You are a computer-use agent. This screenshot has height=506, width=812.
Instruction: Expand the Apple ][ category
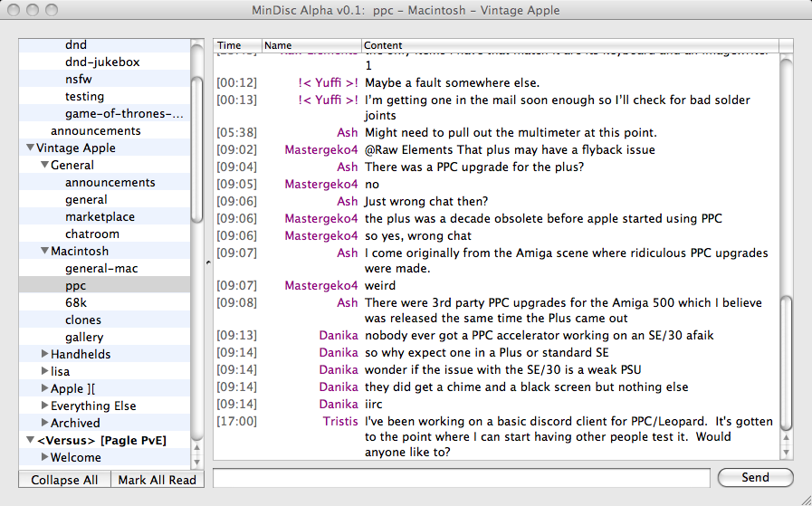(x=45, y=389)
